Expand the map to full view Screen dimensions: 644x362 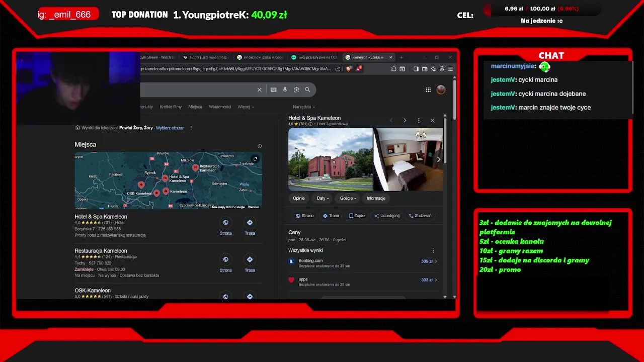point(255,159)
